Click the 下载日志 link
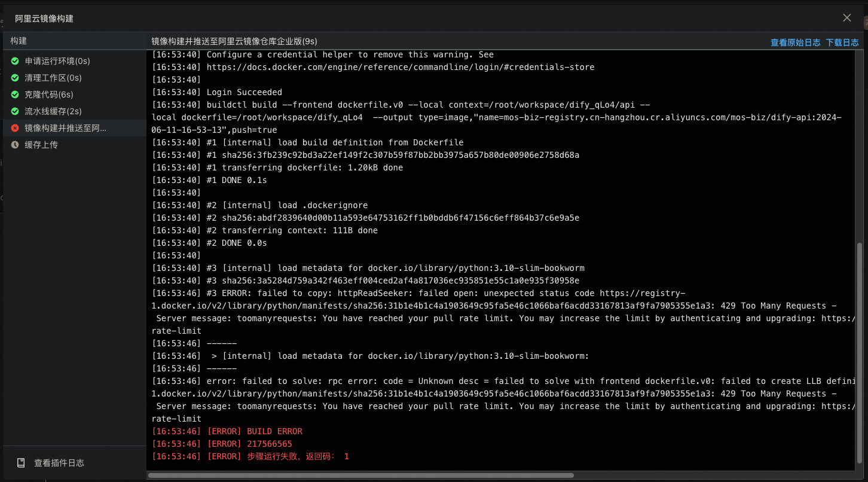868x482 pixels. click(x=842, y=42)
